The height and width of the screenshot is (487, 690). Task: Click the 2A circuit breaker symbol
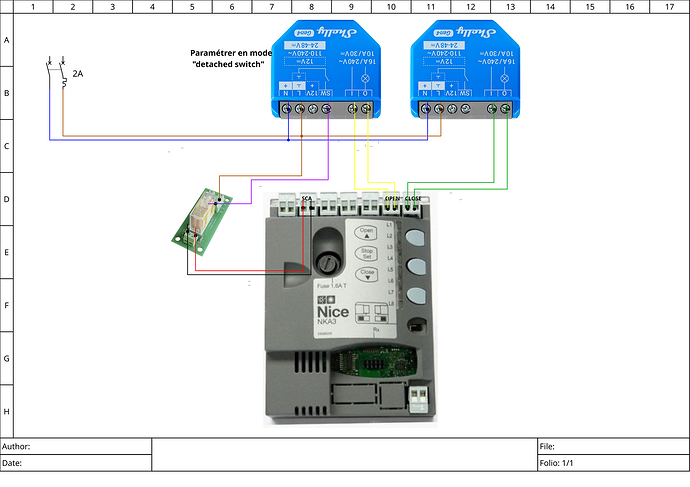(x=56, y=73)
